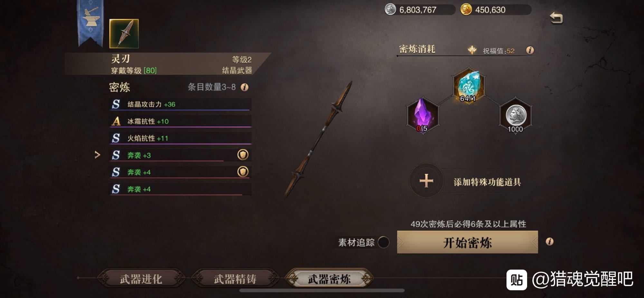Screen dimensions: 644x298
Task: Open the blue anvil forge banner
Action: click(x=90, y=23)
